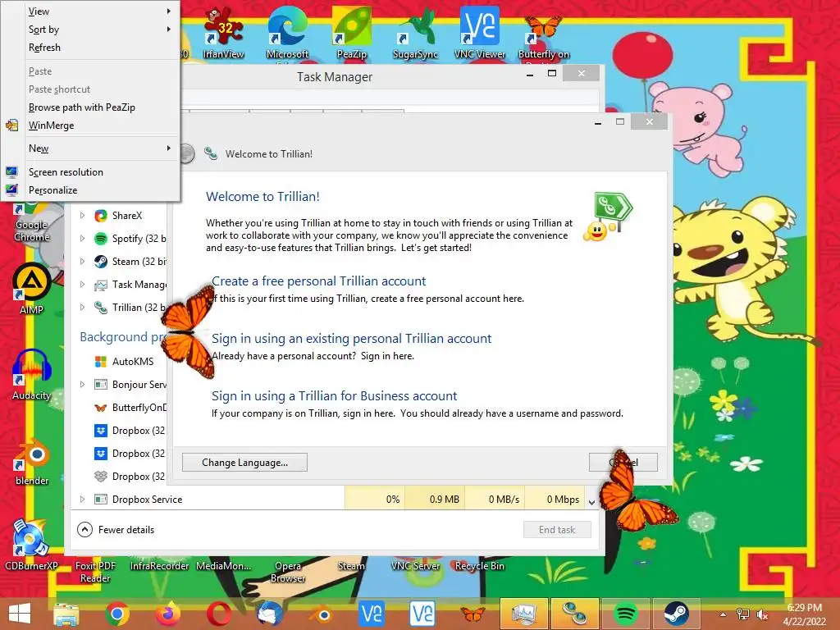Switch to Task Manager taskbar button
Image resolution: width=840 pixels, height=630 pixels.
[524, 614]
